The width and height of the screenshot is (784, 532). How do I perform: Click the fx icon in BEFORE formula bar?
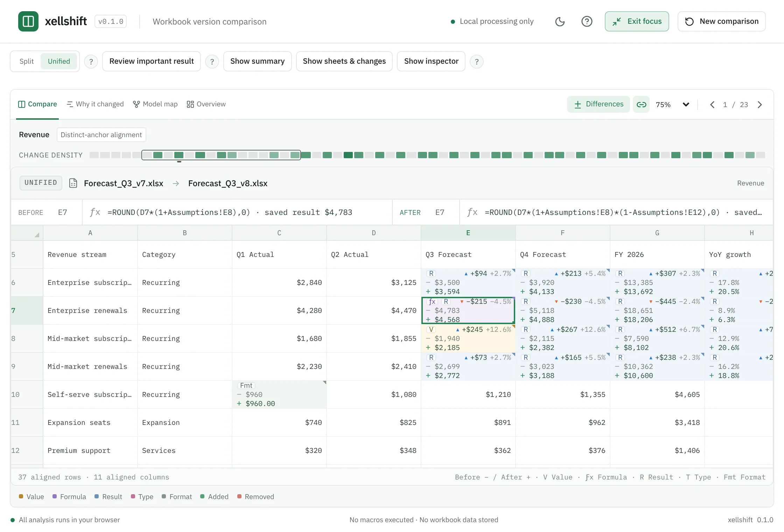click(x=95, y=212)
